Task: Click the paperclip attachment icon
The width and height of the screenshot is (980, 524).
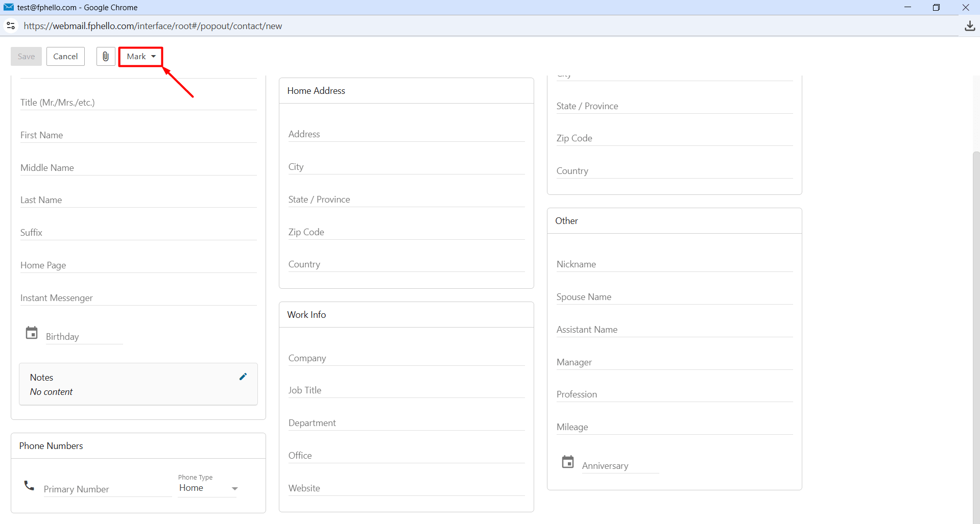Action: point(106,56)
